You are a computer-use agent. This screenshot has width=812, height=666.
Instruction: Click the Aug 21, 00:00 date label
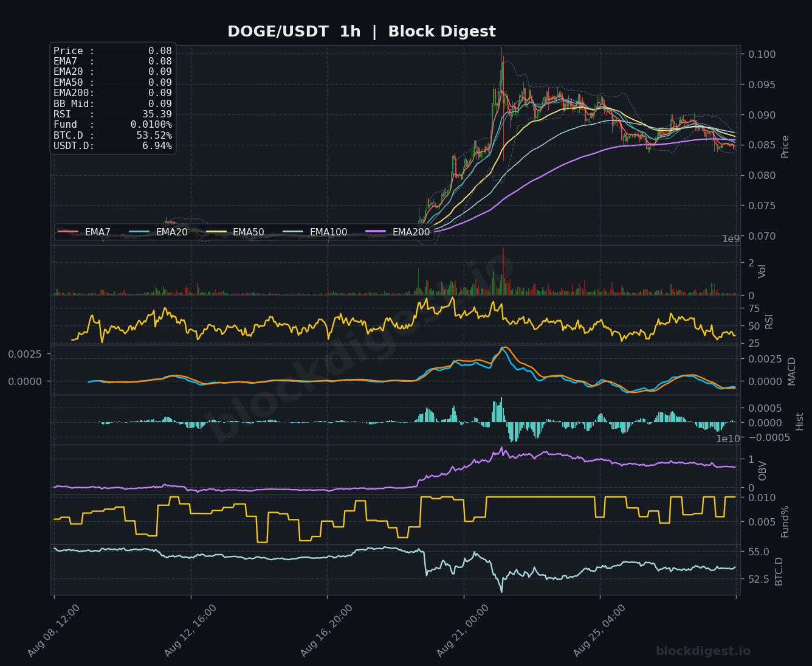tap(463, 631)
